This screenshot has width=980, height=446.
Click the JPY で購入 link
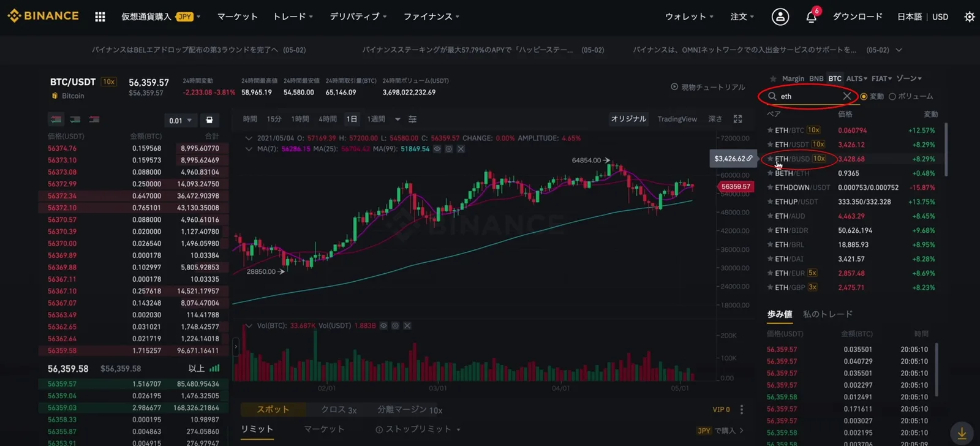720,431
